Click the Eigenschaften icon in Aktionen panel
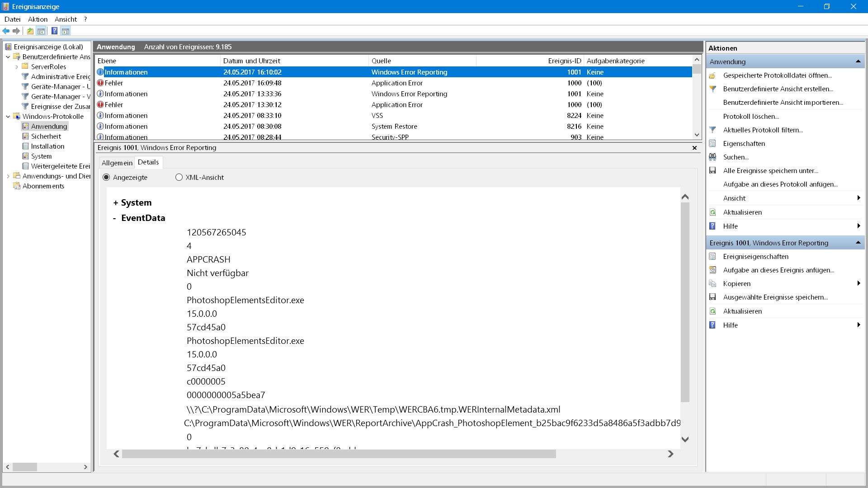 pos(713,143)
